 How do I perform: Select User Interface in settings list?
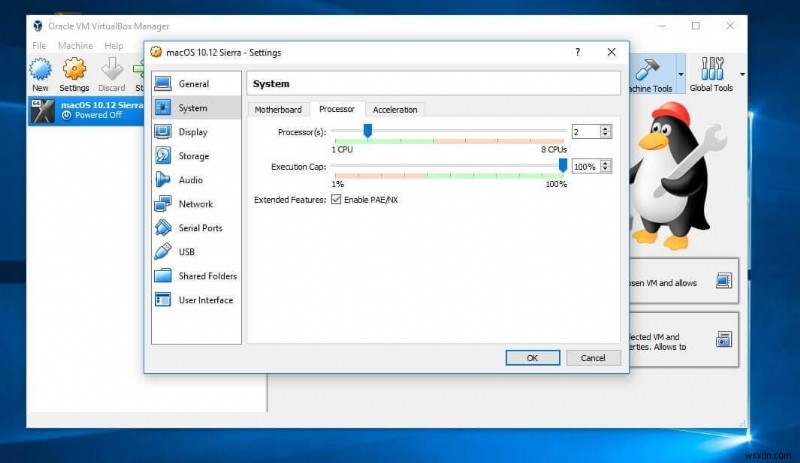(x=196, y=300)
